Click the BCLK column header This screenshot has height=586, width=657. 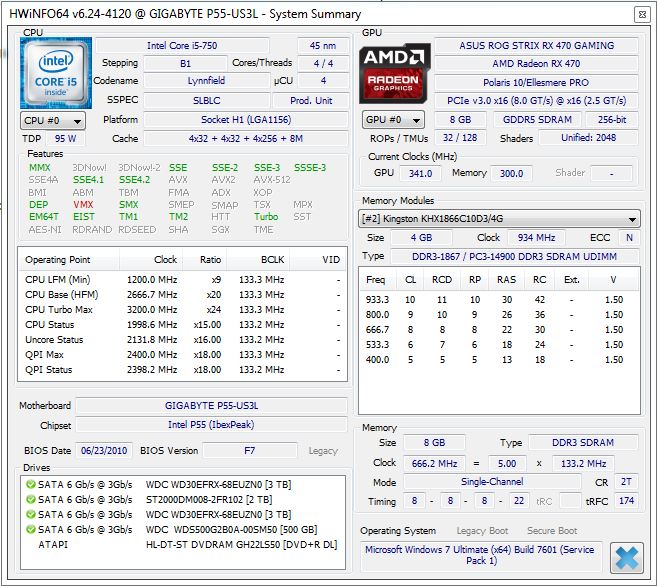tap(258, 260)
